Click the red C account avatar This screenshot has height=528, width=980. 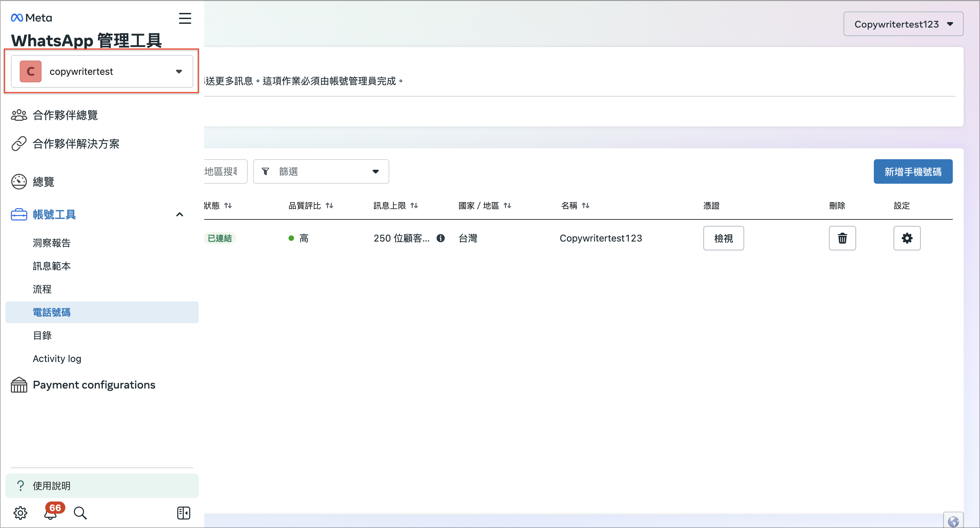pyautogui.click(x=30, y=71)
